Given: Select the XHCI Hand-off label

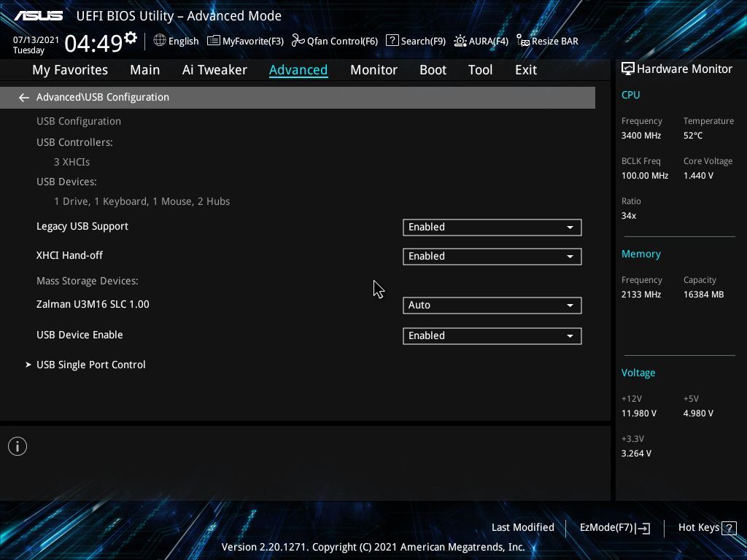Looking at the screenshot, I should pos(69,256).
